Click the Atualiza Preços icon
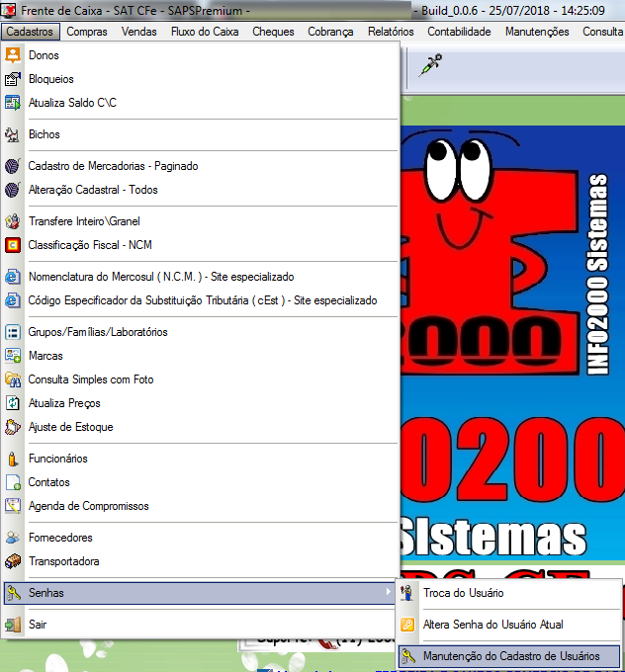The height and width of the screenshot is (672, 625). [x=13, y=403]
